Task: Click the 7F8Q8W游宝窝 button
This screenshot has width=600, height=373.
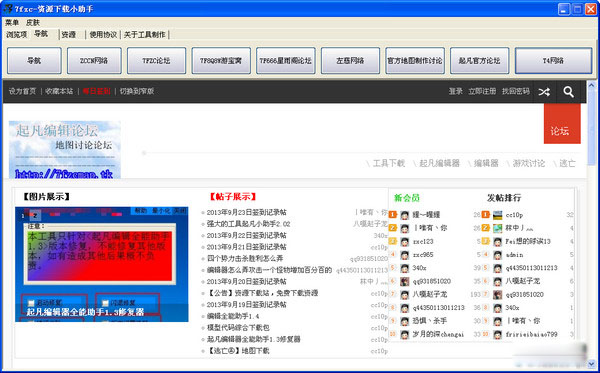Action: pos(221,60)
